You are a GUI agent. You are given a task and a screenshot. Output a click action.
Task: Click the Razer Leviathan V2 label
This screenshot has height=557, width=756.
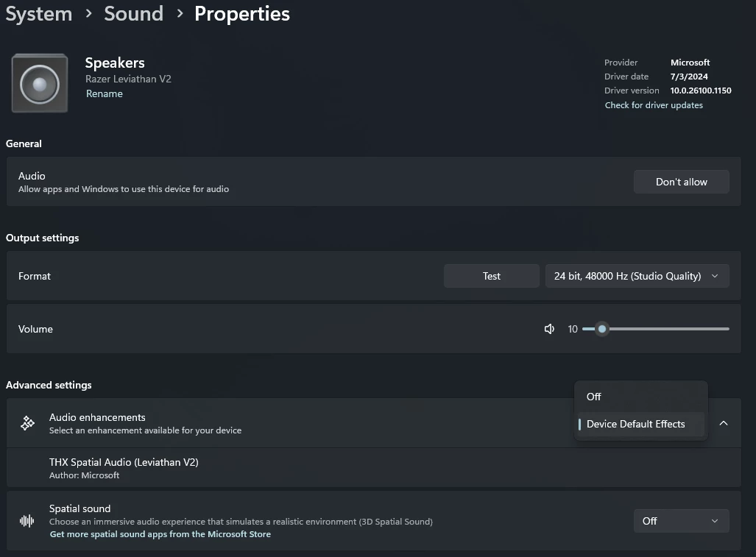point(128,79)
